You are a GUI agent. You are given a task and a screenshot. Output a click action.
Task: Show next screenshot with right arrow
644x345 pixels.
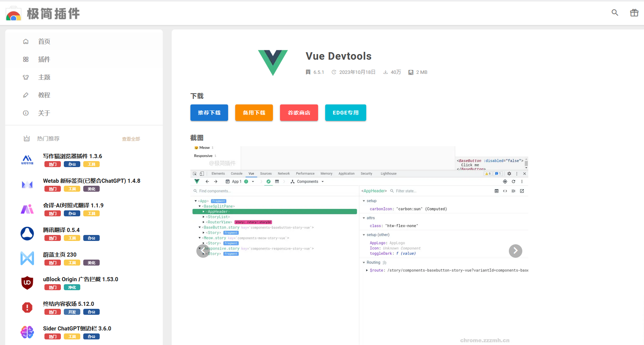[515, 251]
